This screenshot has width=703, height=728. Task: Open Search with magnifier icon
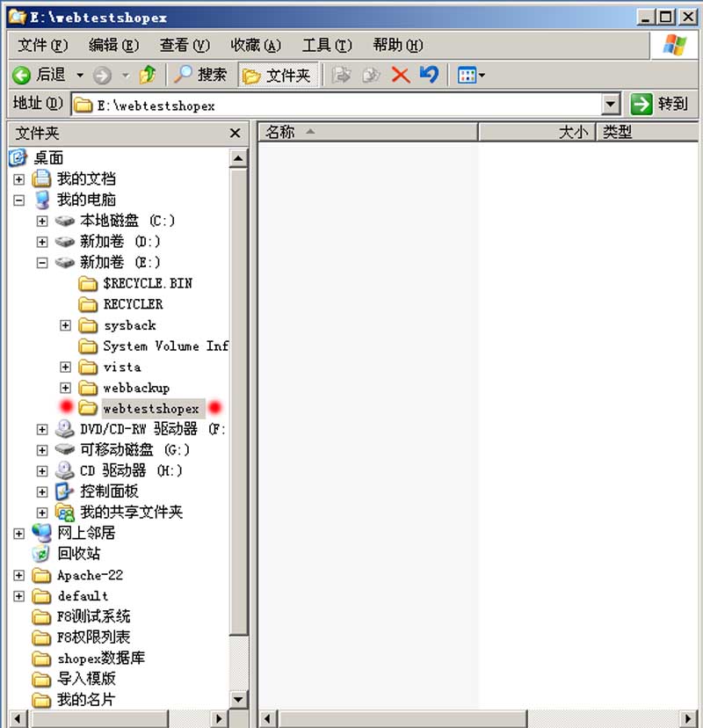click(183, 74)
